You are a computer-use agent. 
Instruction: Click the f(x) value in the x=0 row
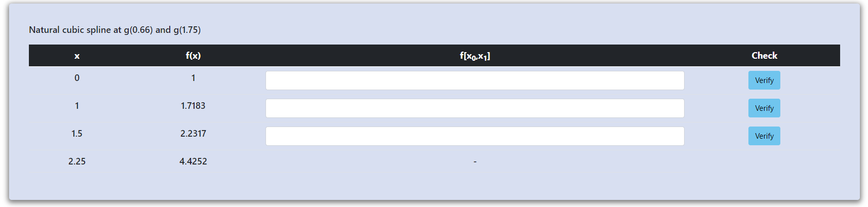pos(193,78)
